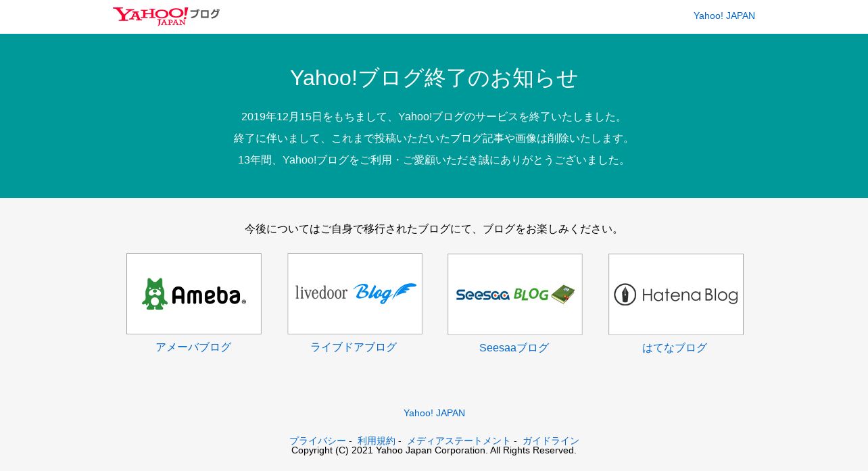Click the Hatena Blog pen nib icon

coord(625,295)
